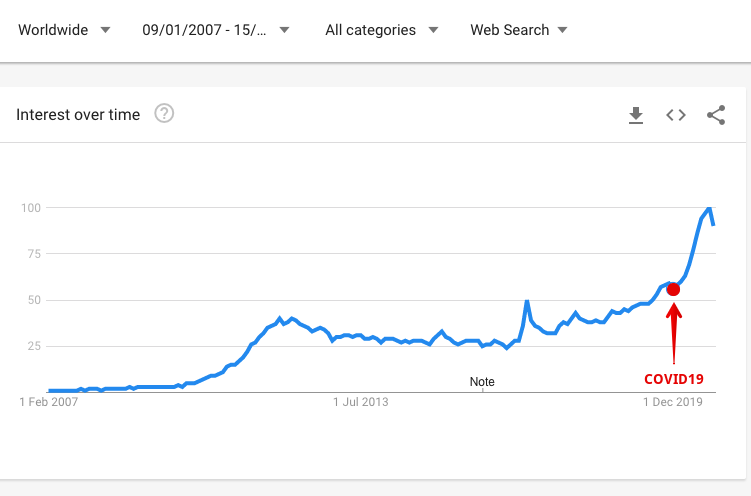This screenshot has height=496, width=751.
Task: Open the embed code icon
Action: (676, 115)
